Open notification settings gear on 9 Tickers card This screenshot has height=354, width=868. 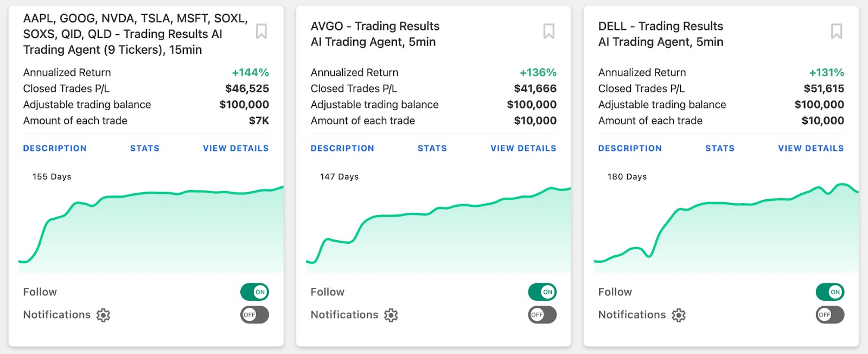[103, 315]
